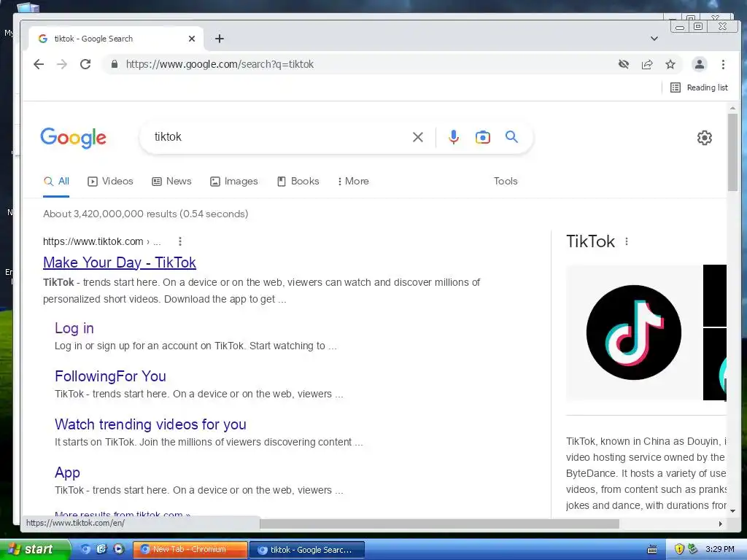Go to Google home via logo
747x560 pixels.
point(74,138)
